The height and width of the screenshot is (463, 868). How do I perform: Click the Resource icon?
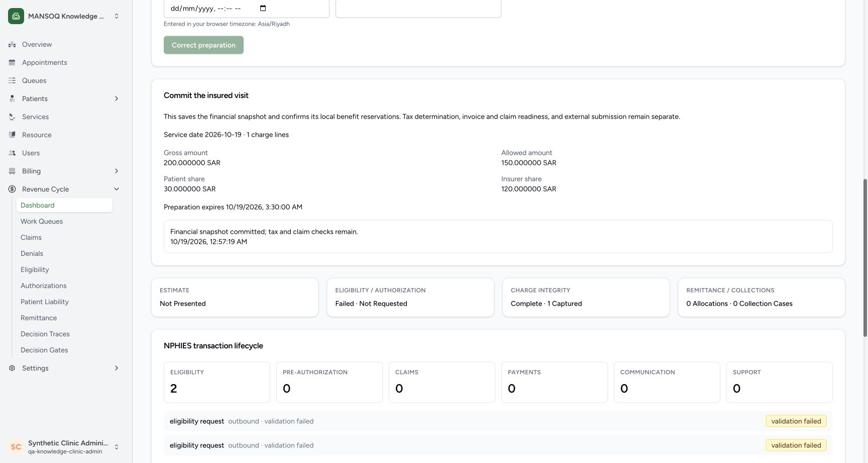[12, 135]
